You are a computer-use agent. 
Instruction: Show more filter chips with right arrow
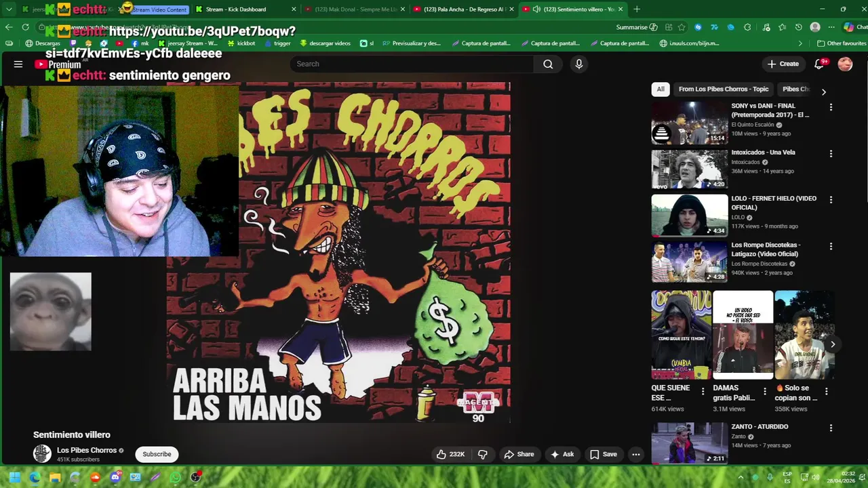click(x=823, y=91)
